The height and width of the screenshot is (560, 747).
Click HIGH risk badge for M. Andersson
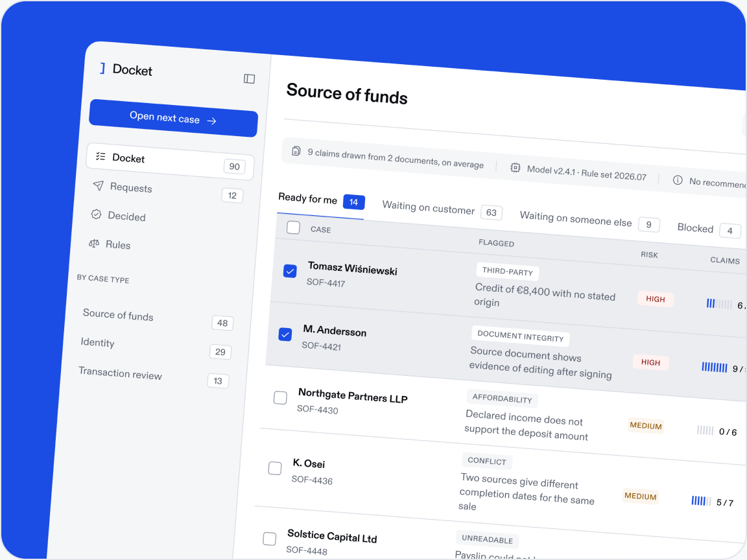point(651,362)
